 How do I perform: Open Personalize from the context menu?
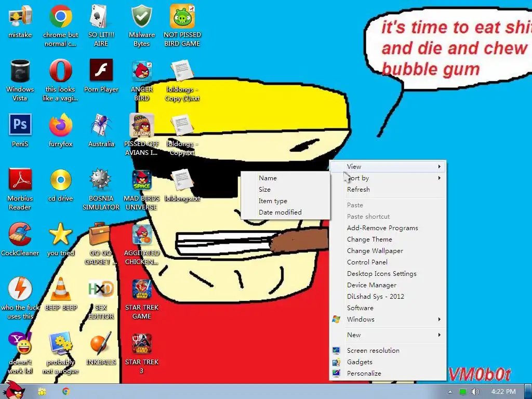(388, 373)
